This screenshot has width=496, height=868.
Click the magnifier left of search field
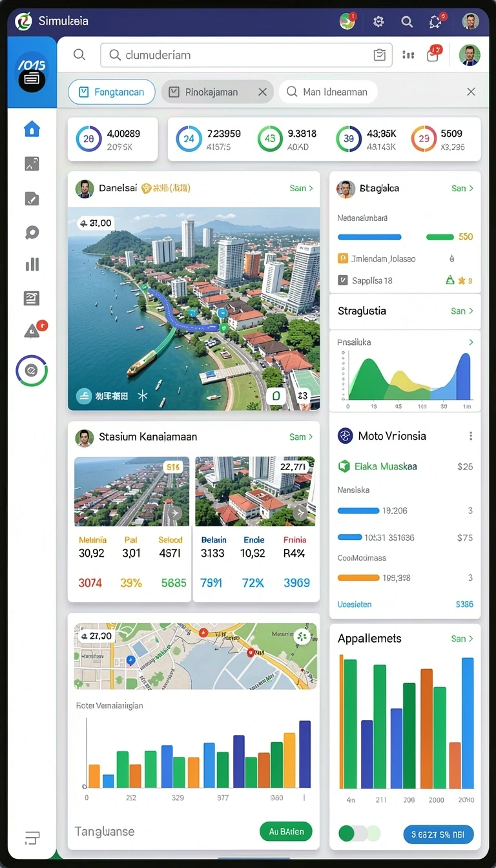point(79,55)
